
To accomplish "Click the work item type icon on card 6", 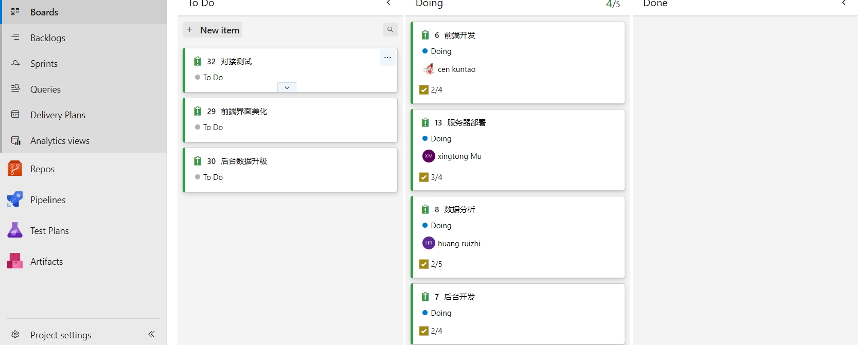I will [x=425, y=35].
